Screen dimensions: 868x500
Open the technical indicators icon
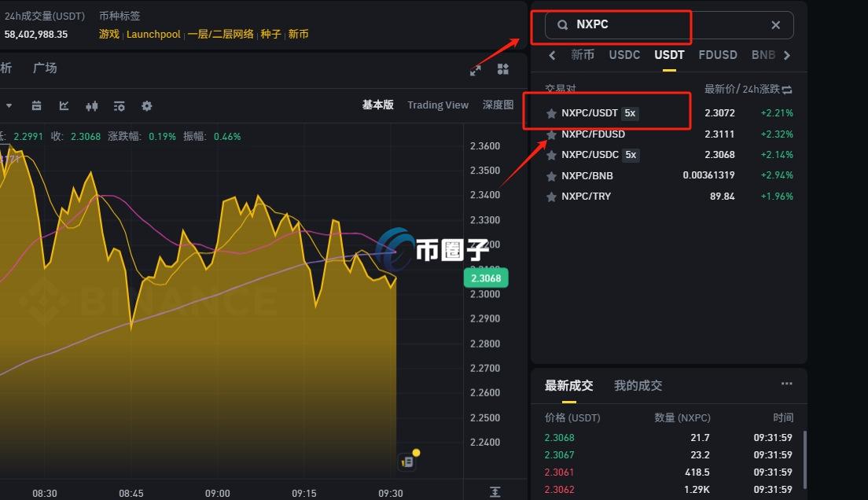click(119, 105)
